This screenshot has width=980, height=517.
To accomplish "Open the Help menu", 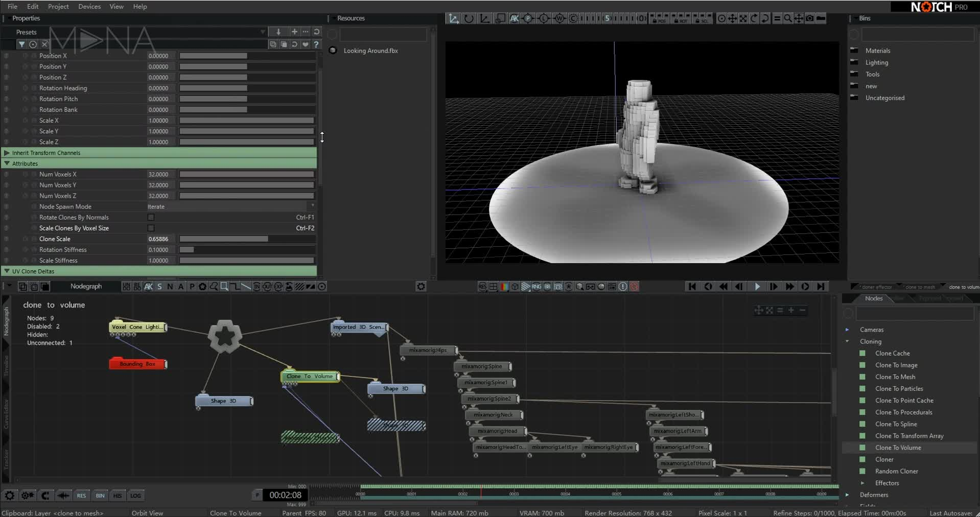I will (x=140, y=6).
